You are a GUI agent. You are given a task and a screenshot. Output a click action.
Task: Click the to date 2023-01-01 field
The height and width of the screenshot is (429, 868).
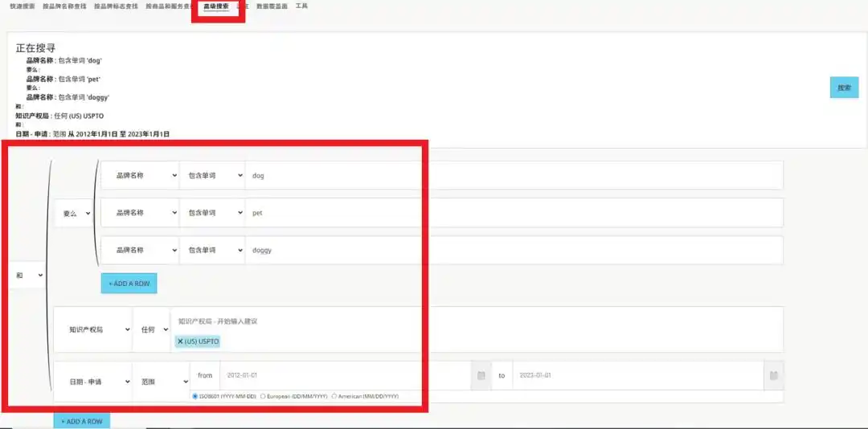637,375
